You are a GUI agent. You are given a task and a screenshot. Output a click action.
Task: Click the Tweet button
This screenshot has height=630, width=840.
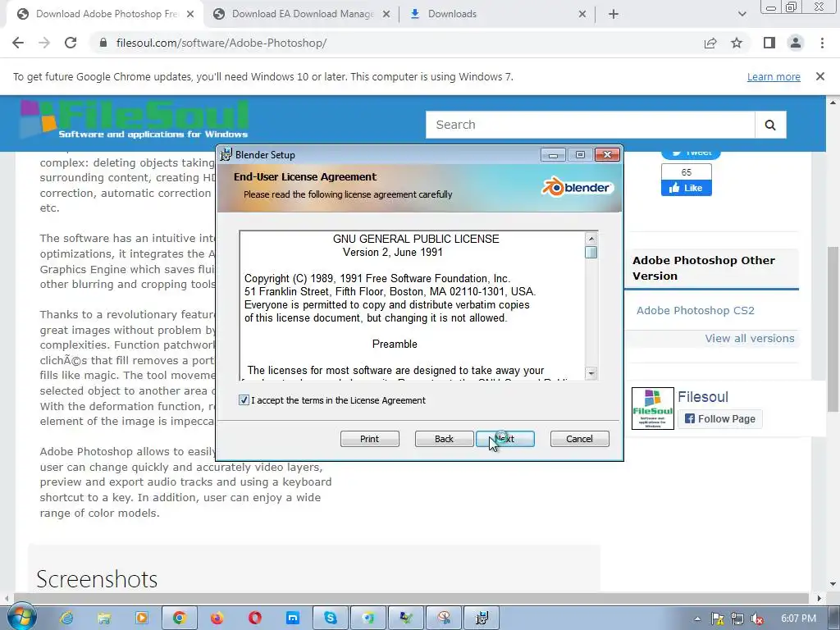tap(691, 153)
